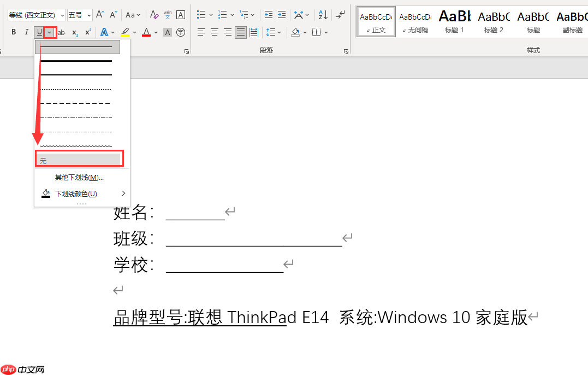Toggle character shading
The image size is (588, 375).
(168, 32)
